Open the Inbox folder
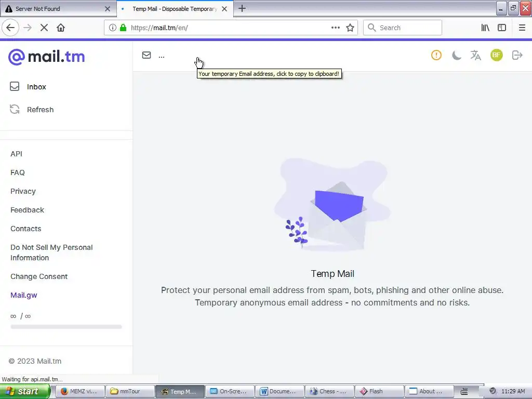This screenshot has width=532, height=399. click(x=36, y=87)
